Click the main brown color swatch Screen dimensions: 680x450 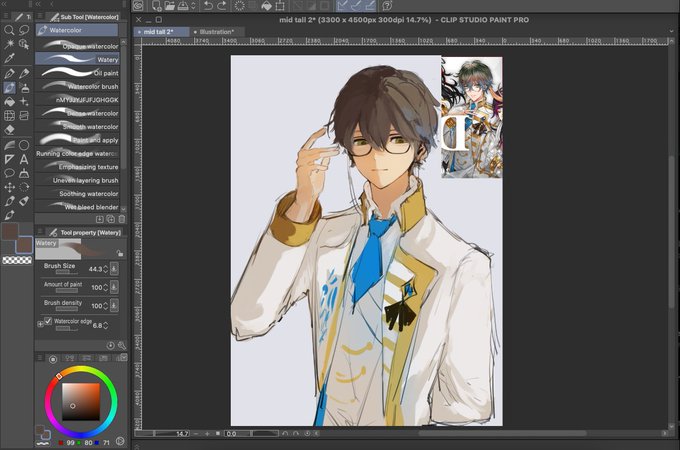click(x=10, y=231)
